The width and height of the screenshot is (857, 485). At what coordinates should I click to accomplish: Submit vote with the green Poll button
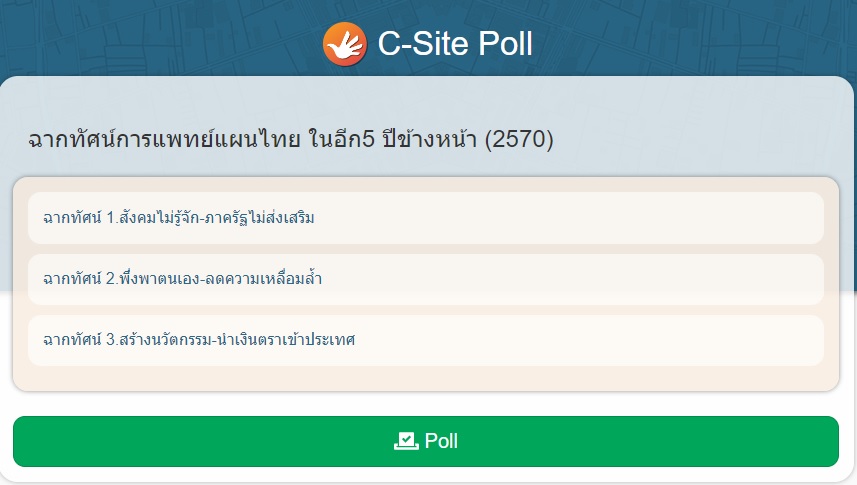[x=426, y=441]
